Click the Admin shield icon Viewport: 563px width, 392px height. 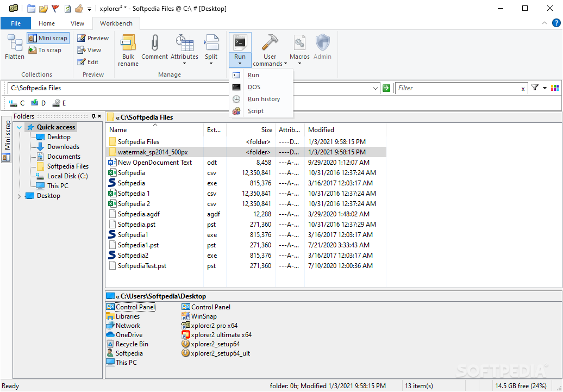coord(322,43)
